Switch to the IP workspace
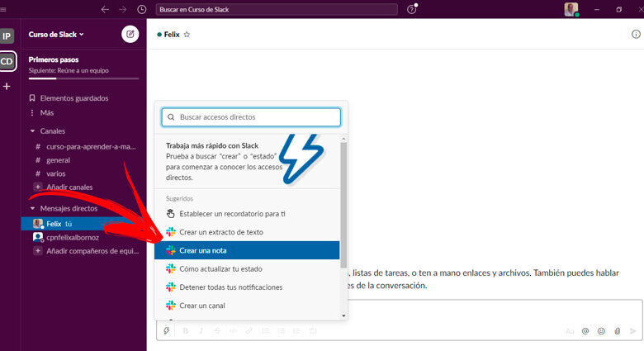This screenshot has height=351, width=644. [7, 36]
